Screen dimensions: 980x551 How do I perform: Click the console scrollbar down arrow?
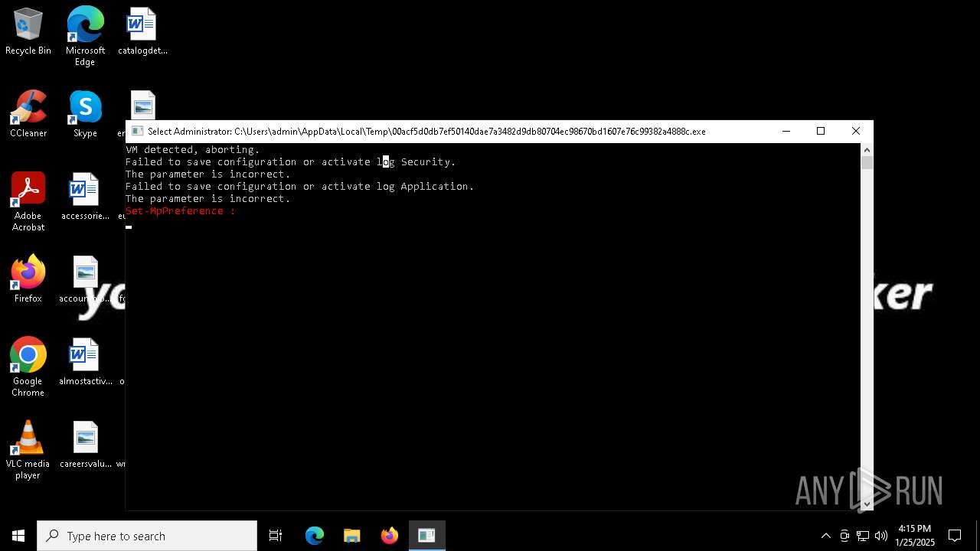pyautogui.click(x=867, y=504)
